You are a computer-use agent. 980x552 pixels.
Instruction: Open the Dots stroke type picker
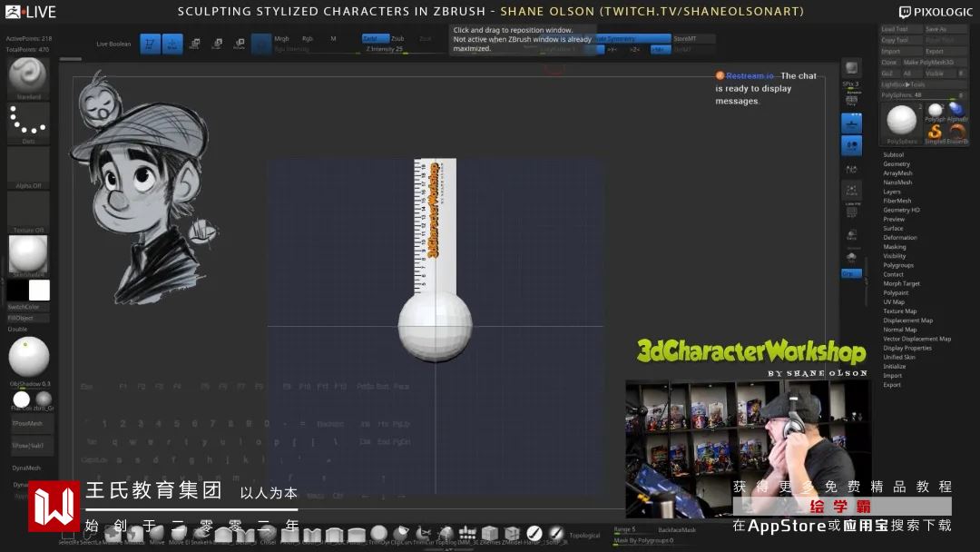coord(27,123)
